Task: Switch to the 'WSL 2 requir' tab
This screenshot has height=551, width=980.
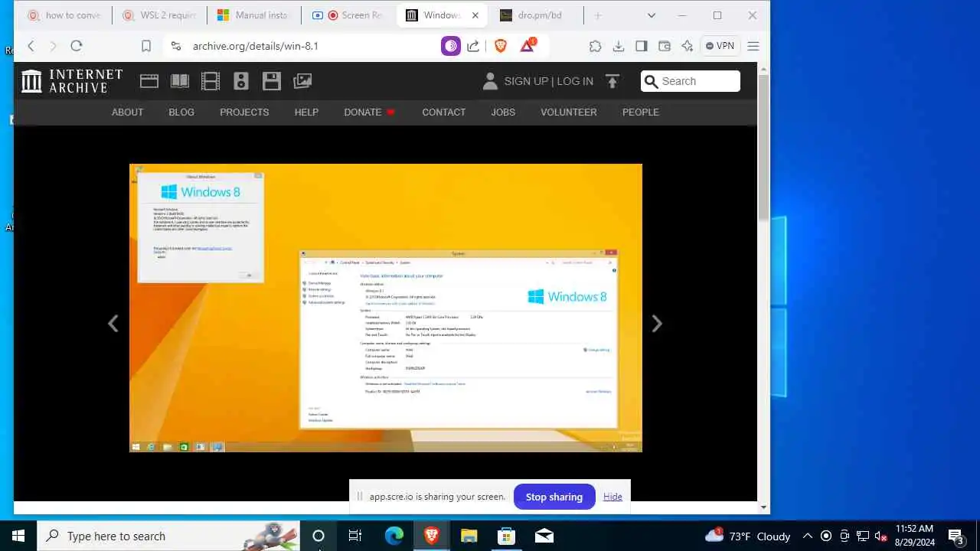Action: tap(159, 15)
